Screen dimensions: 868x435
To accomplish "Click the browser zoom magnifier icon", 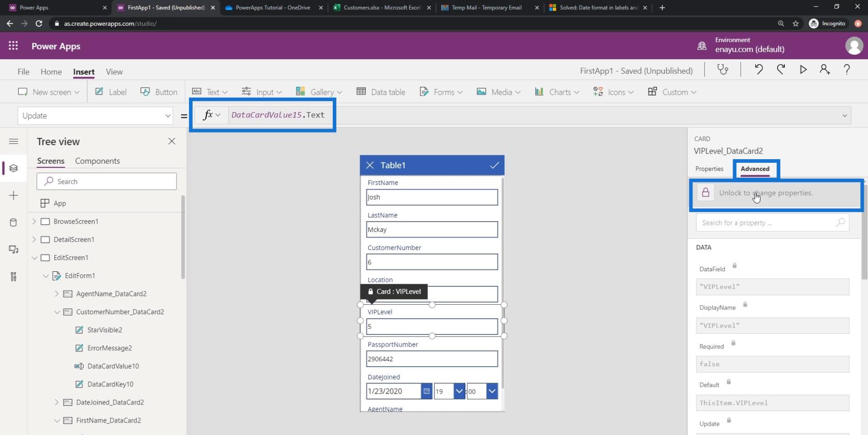I will click(x=781, y=23).
